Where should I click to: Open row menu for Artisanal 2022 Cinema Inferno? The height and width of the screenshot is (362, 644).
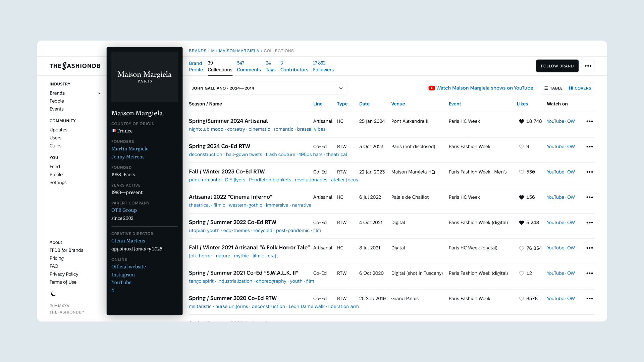tap(590, 197)
